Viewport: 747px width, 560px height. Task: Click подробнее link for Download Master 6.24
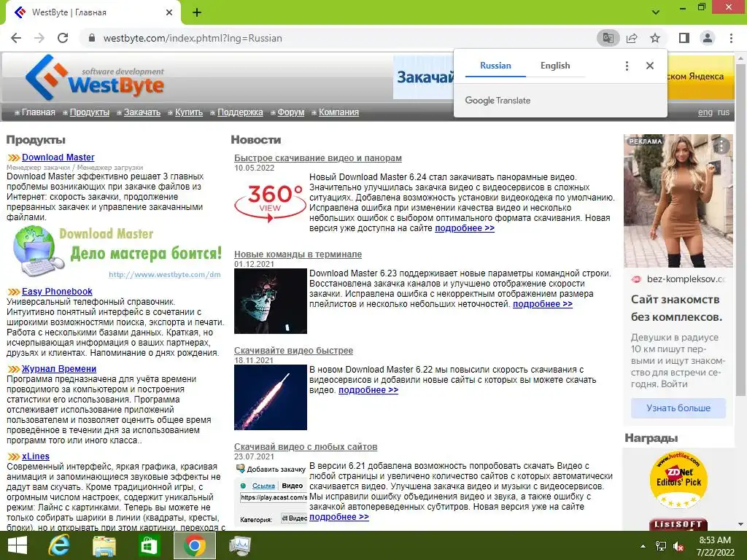(x=465, y=228)
